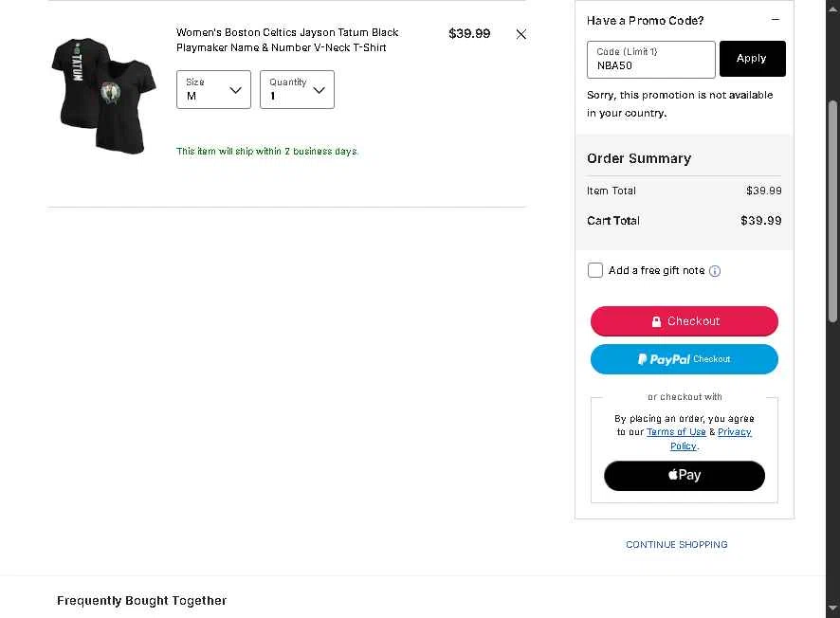Open the Size dropdown showing M
840x618 pixels.
point(213,89)
